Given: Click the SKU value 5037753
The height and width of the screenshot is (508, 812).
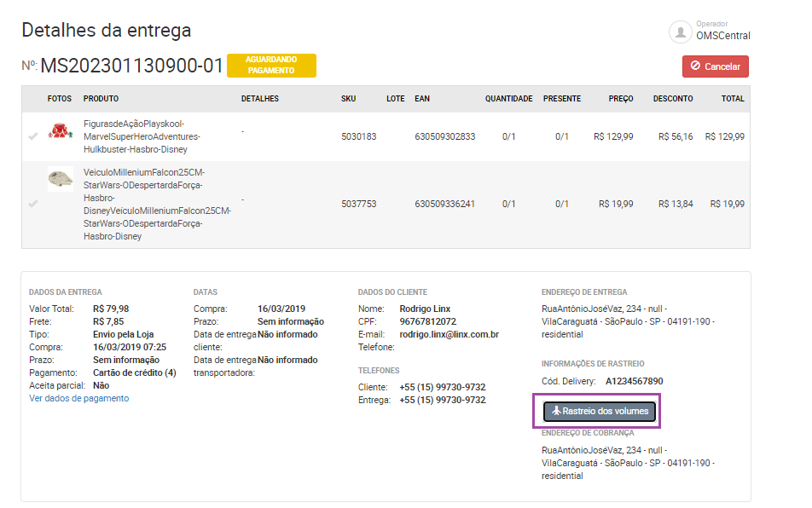Looking at the screenshot, I should click(x=358, y=204).
